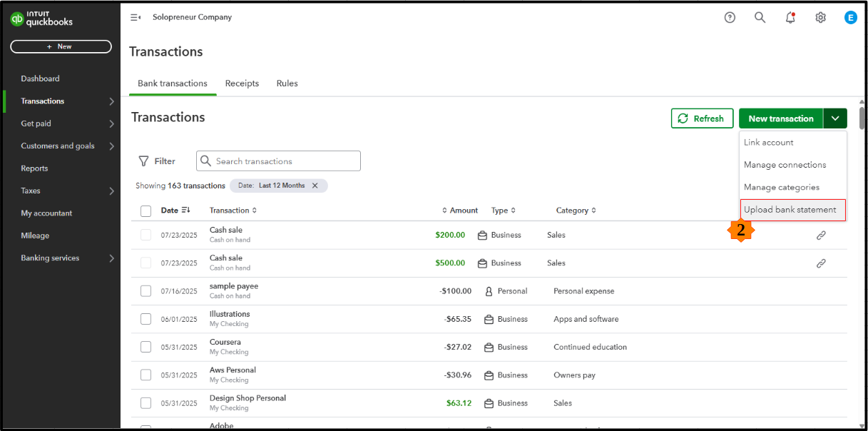Click the -$65.35 amount
Image resolution: width=868 pixels, height=431 pixels.
coord(457,319)
